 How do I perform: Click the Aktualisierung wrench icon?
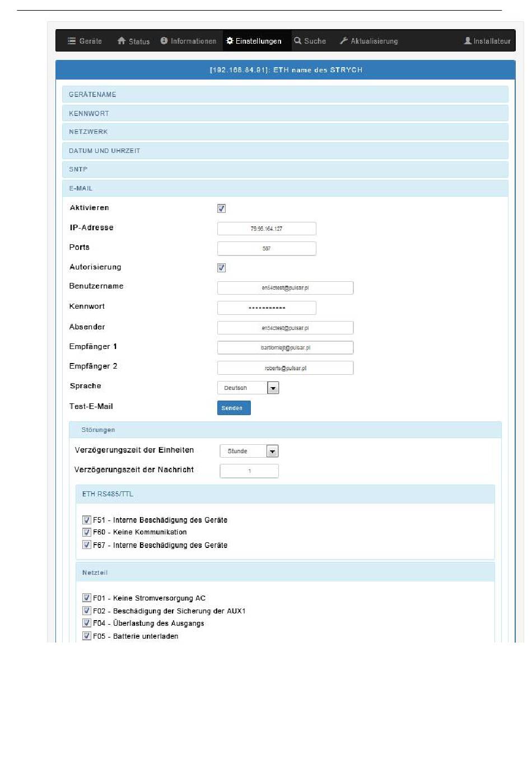pos(344,41)
